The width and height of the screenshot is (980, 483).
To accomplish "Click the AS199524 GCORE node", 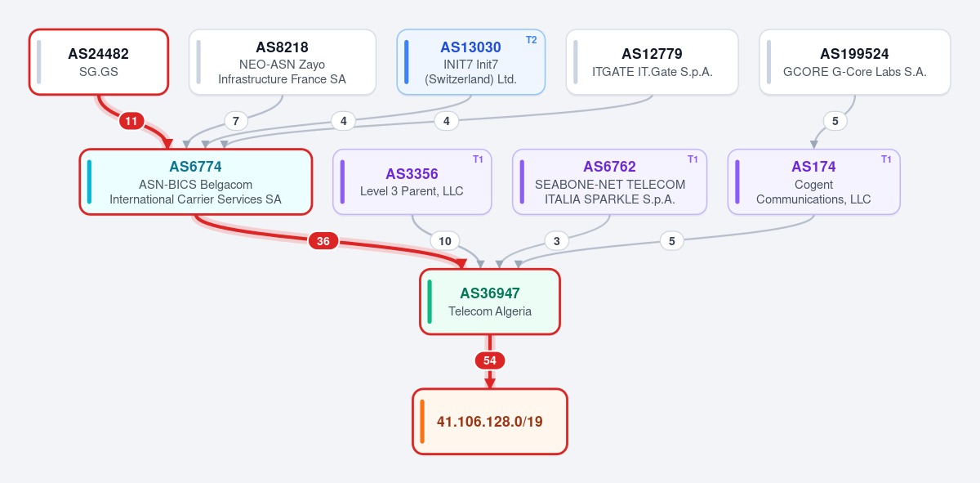I will click(x=855, y=62).
